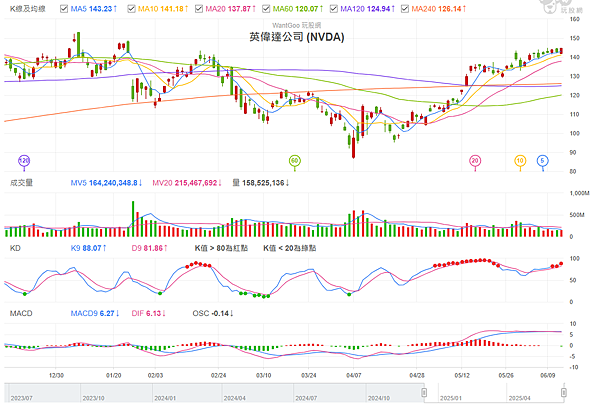Click the MV20 215,467,692 volume value
600x409 pixels.
187,183
